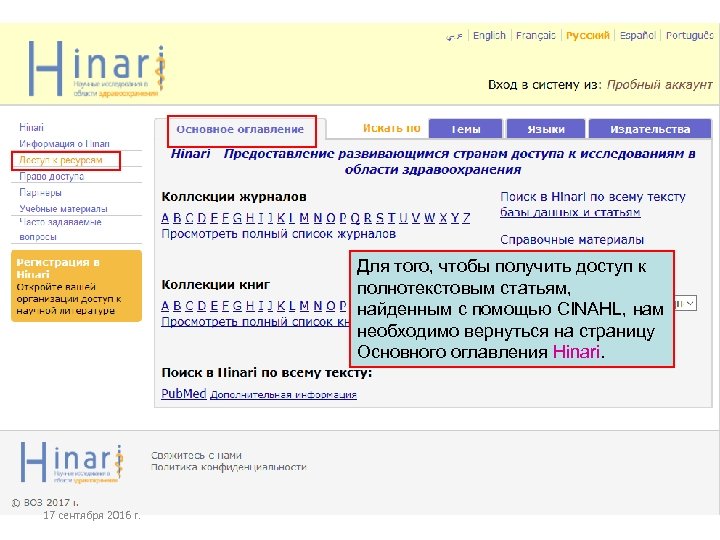
Task: Select the Основное оглавление tab
Action: [x=240, y=129]
